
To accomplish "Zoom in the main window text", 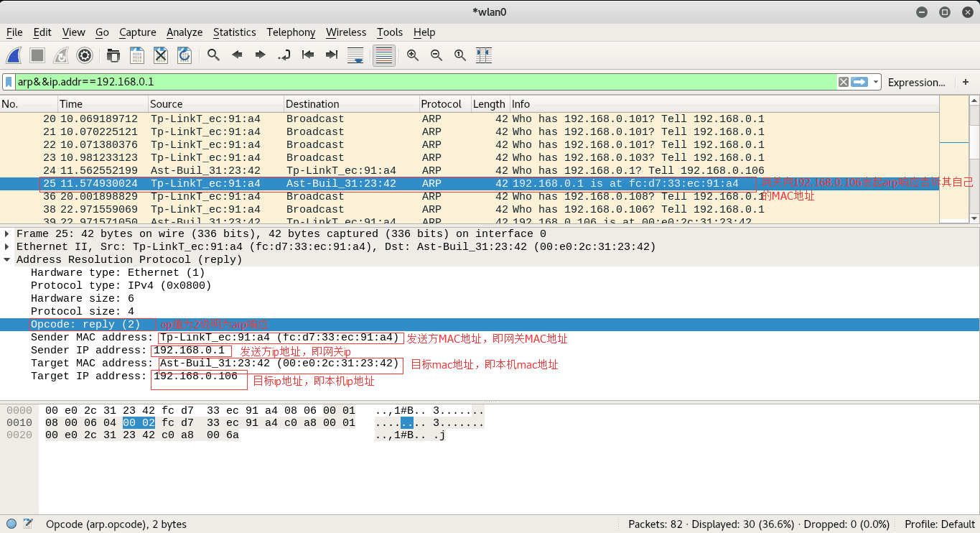I will pyautogui.click(x=413, y=55).
